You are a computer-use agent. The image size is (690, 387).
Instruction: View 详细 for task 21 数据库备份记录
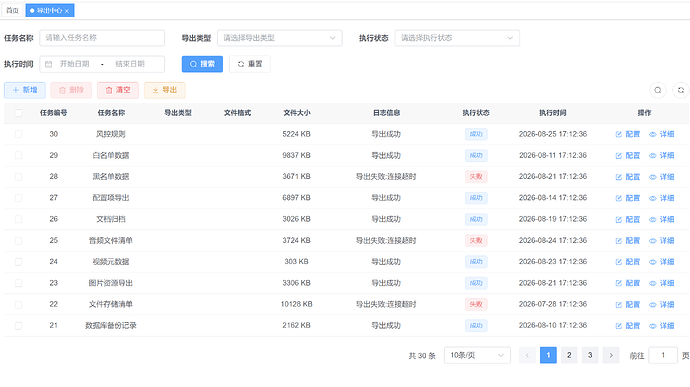(x=661, y=326)
